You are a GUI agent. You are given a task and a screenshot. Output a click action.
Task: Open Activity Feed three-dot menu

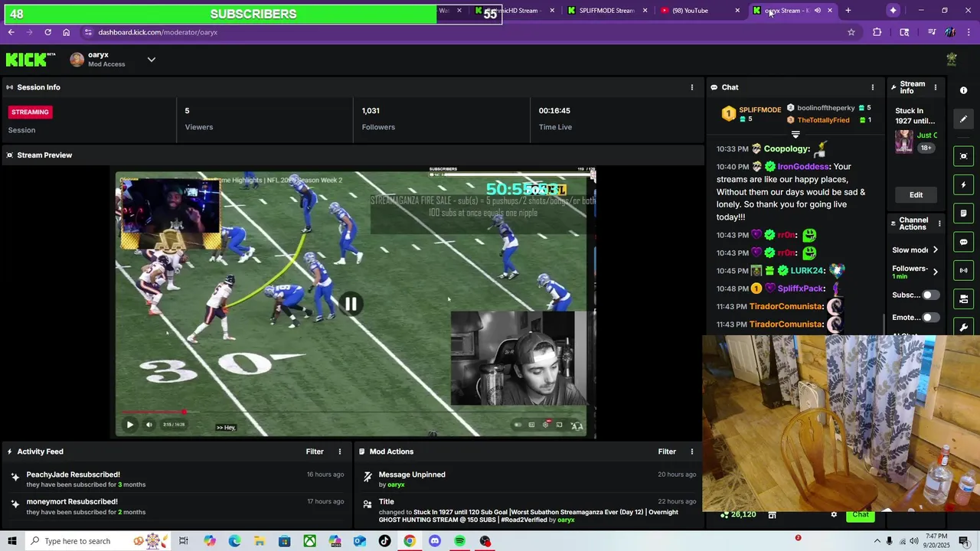click(340, 452)
